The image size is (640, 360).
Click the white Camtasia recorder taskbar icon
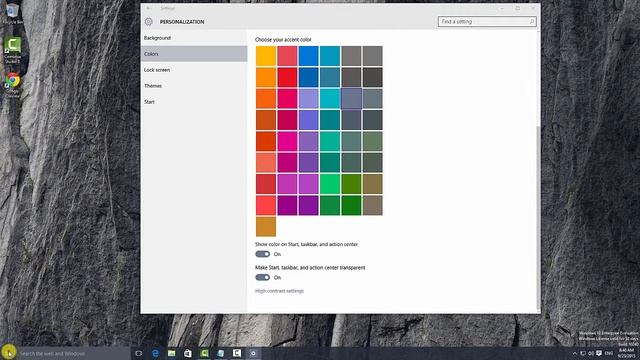click(237, 353)
